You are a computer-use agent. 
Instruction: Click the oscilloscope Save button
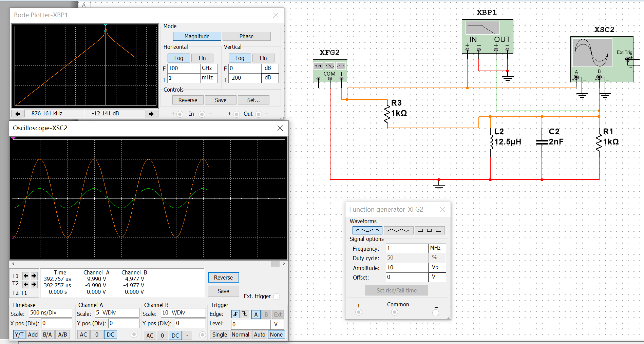(223, 291)
